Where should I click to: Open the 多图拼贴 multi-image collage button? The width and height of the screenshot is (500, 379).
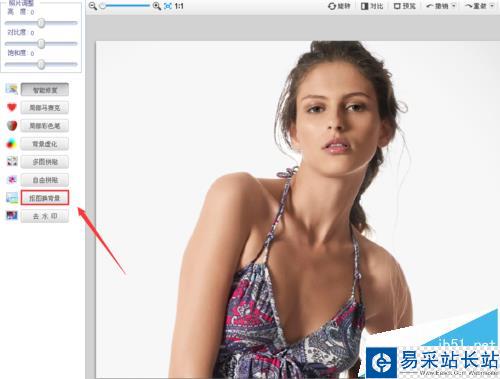pyautogui.click(x=45, y=162)
